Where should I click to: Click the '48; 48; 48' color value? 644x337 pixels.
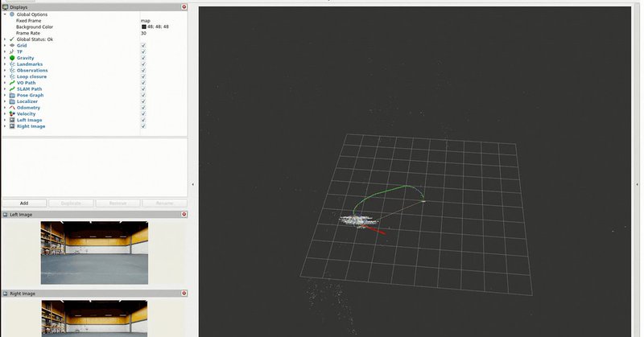coord(158,27)
